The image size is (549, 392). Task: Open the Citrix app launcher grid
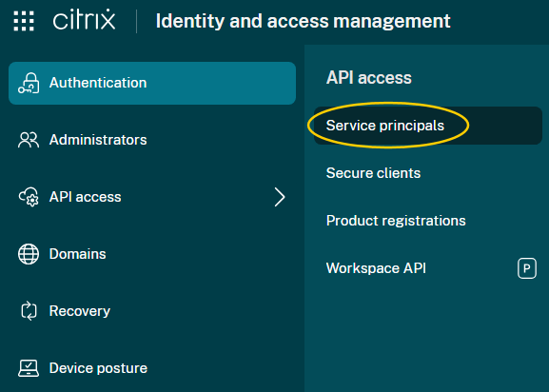click(24, 21)
